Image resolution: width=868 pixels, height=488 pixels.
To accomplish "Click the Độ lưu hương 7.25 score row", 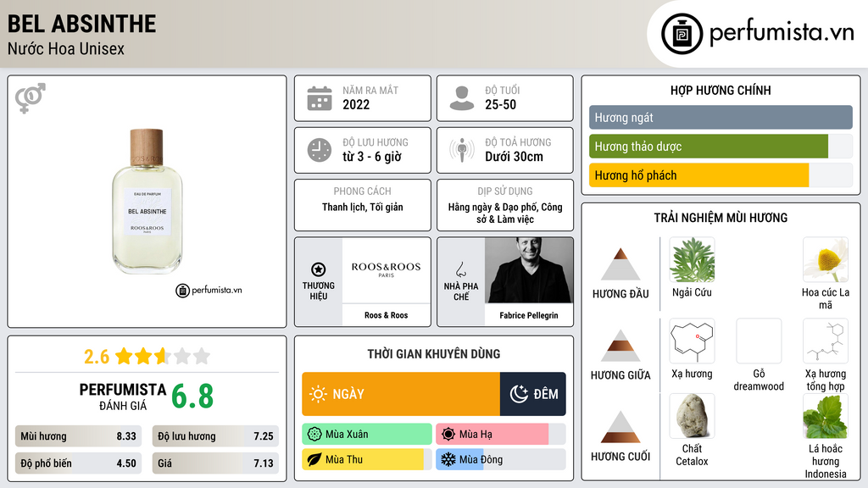I will coord(215,436).
